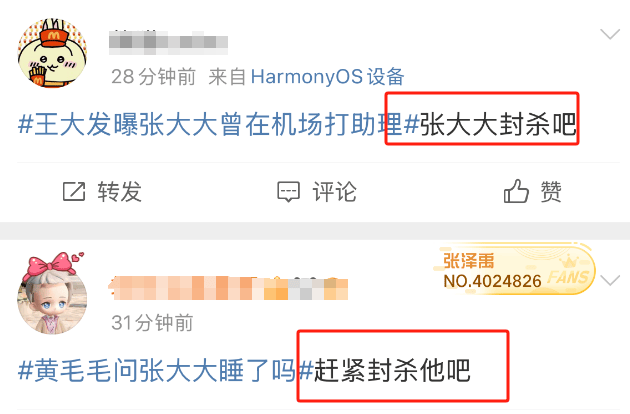
Task: Tap the comment speech bubble icon
Action: coord(288,192)
